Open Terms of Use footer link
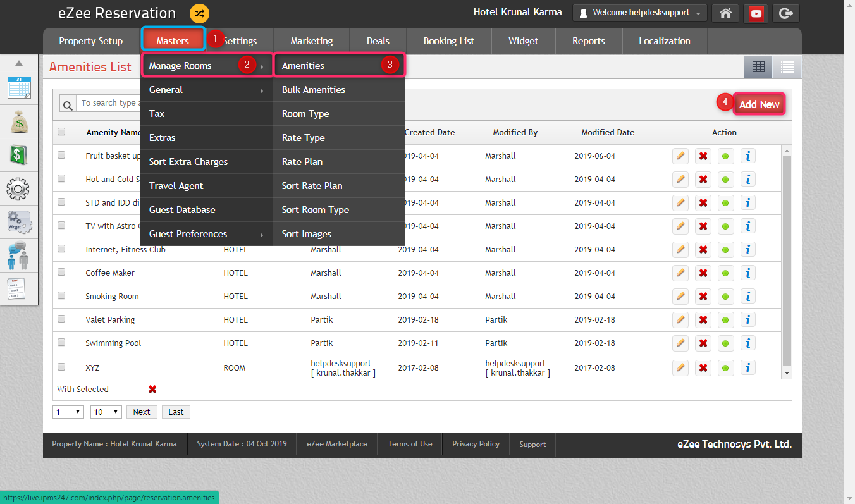 click(x=410, y=444)
